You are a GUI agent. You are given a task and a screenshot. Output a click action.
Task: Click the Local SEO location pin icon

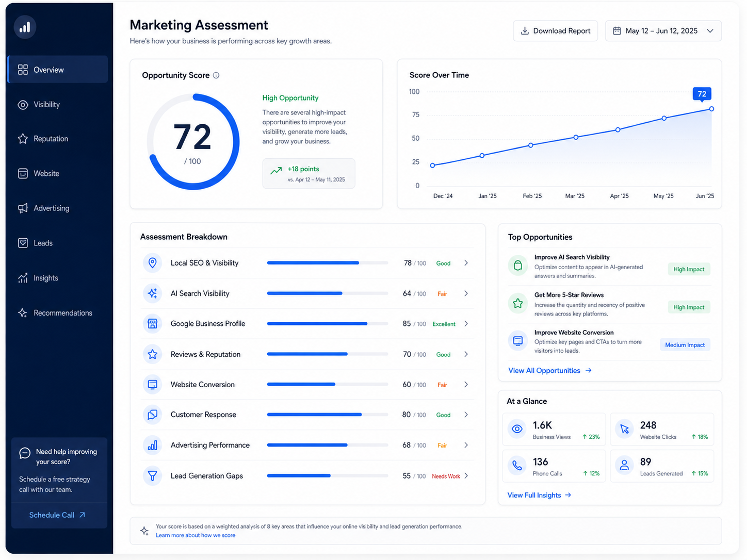[153, 263]
